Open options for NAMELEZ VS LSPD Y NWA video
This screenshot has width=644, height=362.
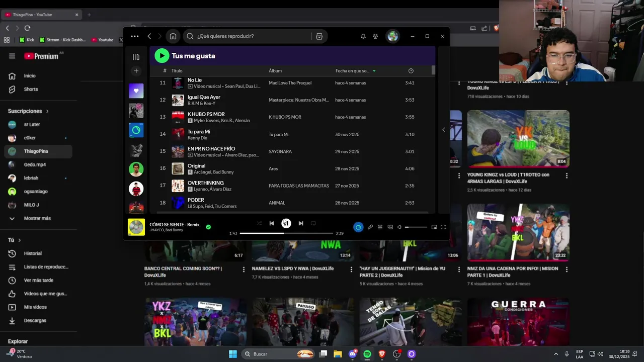(351, 269)
